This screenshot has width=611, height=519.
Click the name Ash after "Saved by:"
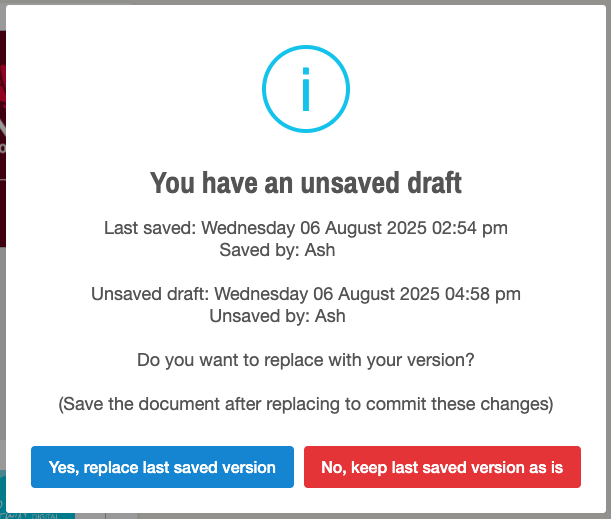click(322, 250)
